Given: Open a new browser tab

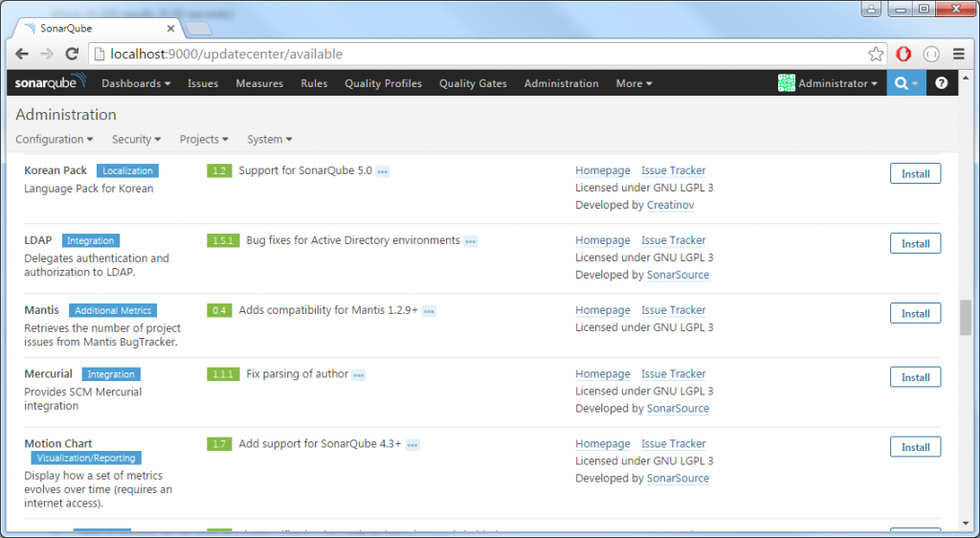Looking at the screenshot, I should click(x=199, y=28).
